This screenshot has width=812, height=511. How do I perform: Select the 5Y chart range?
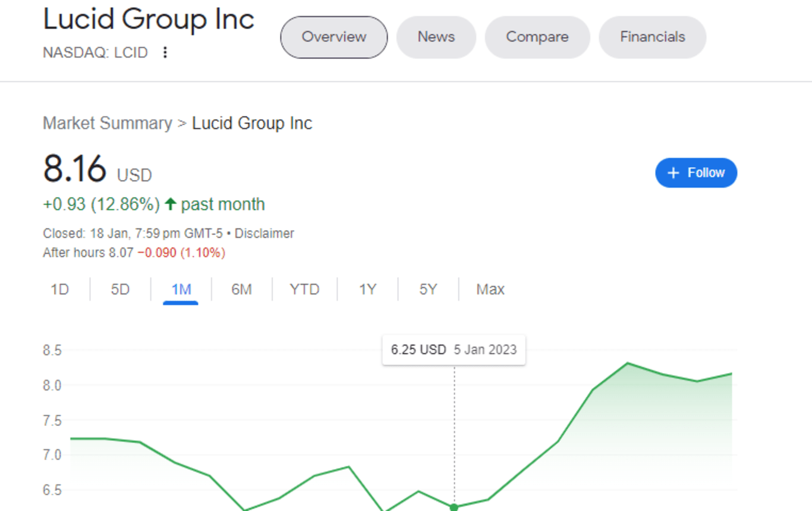click(x=427, y=289)
